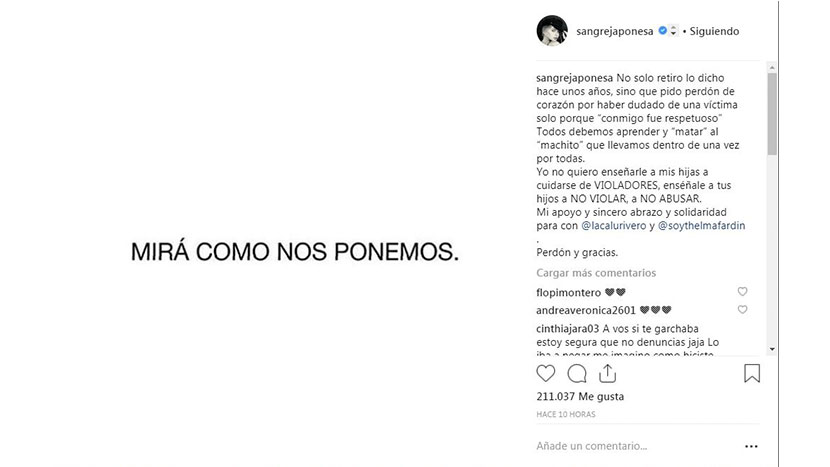Viewport: 830px width, 467px height.
Task: Save post with the bookmark icon
Action: (x=752, y=373)
